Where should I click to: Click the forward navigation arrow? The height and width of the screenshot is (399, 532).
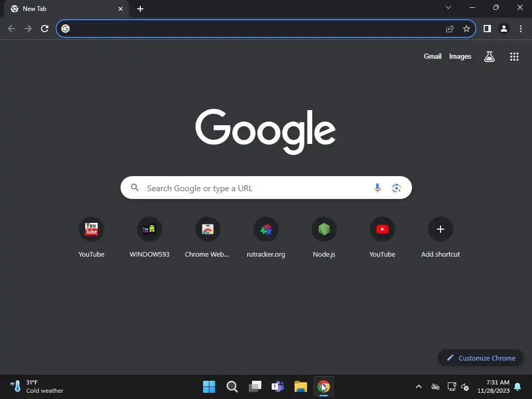pyautogui.click(x=28, y=29)
